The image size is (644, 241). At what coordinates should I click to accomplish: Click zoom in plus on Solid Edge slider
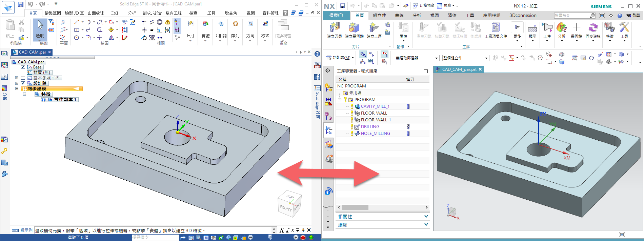[296, 238]
